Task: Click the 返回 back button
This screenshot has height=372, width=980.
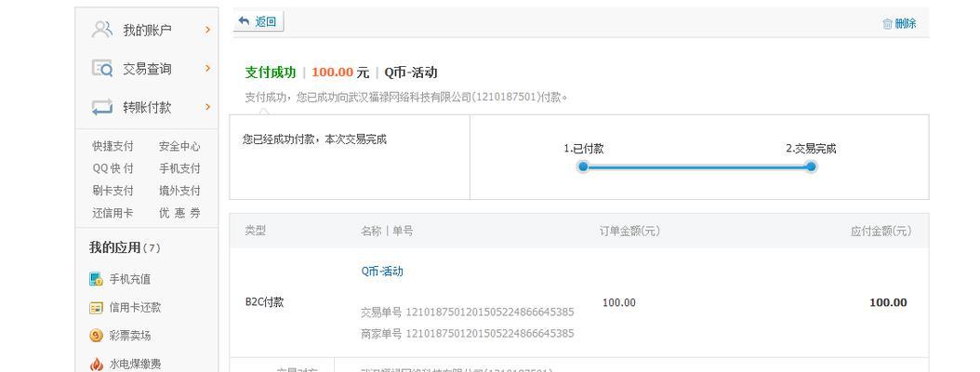Action: (x=258, y=21)
